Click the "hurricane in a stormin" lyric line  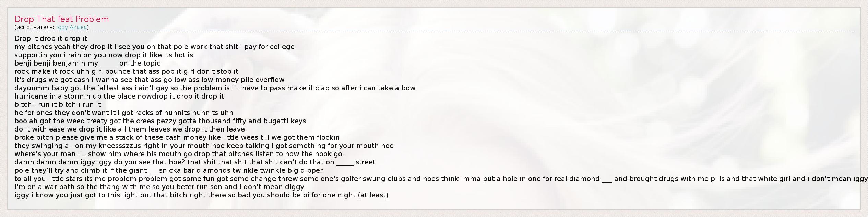click(119, 96)
